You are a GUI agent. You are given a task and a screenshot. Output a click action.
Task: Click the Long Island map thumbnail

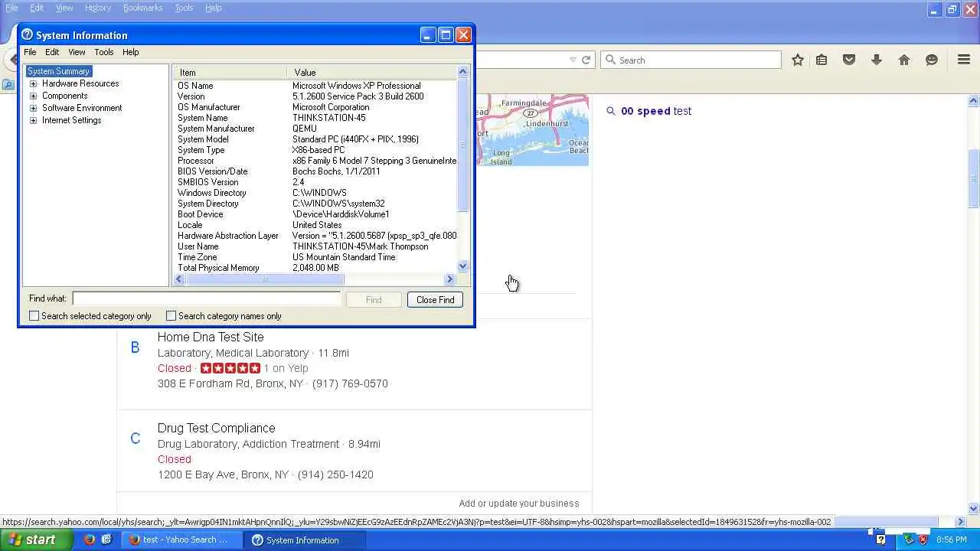tap(533, 129)
